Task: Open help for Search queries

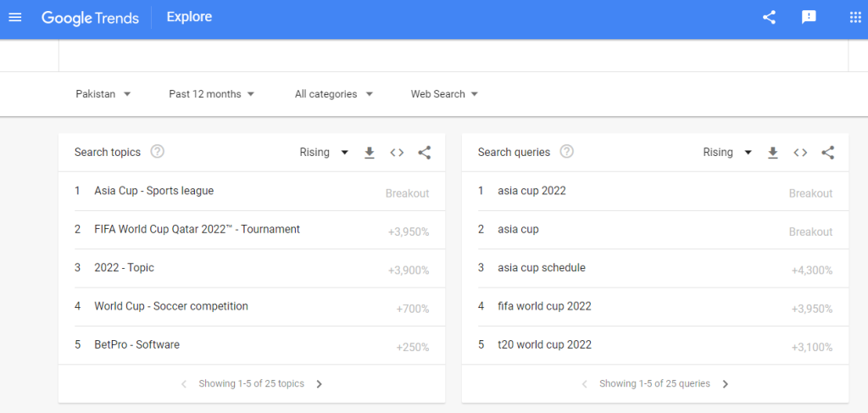Action: [566, 152]
